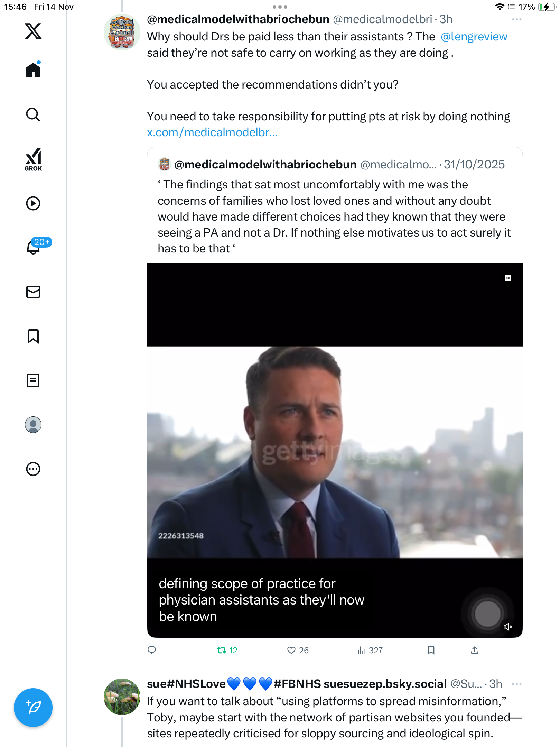Screen dimensions: 560x747
Task: Open more options on sue#NHSLove post
Action: click(x=516, y=684)
